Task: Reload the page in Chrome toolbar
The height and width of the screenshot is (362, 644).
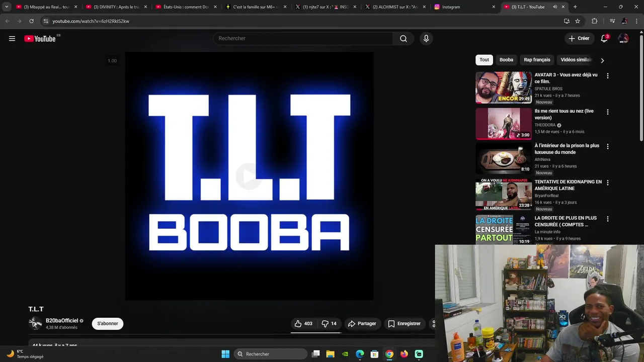Action: coord(31,21)
